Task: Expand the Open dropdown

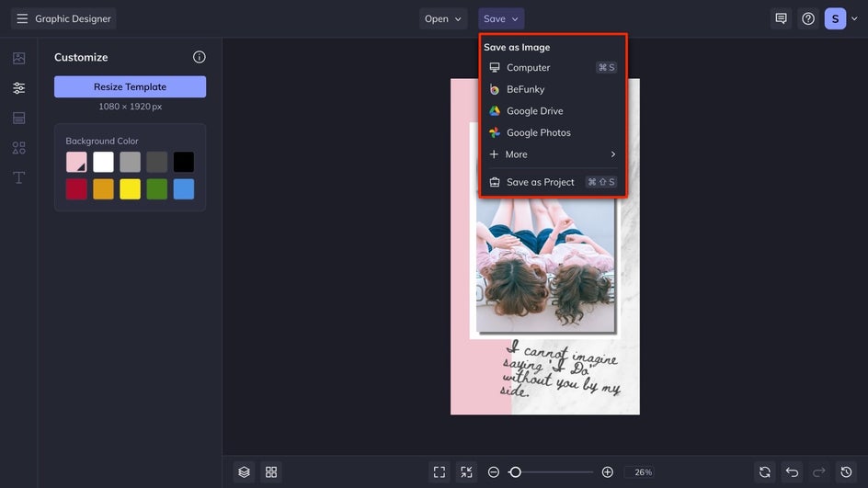Action: tap(443, 18)
